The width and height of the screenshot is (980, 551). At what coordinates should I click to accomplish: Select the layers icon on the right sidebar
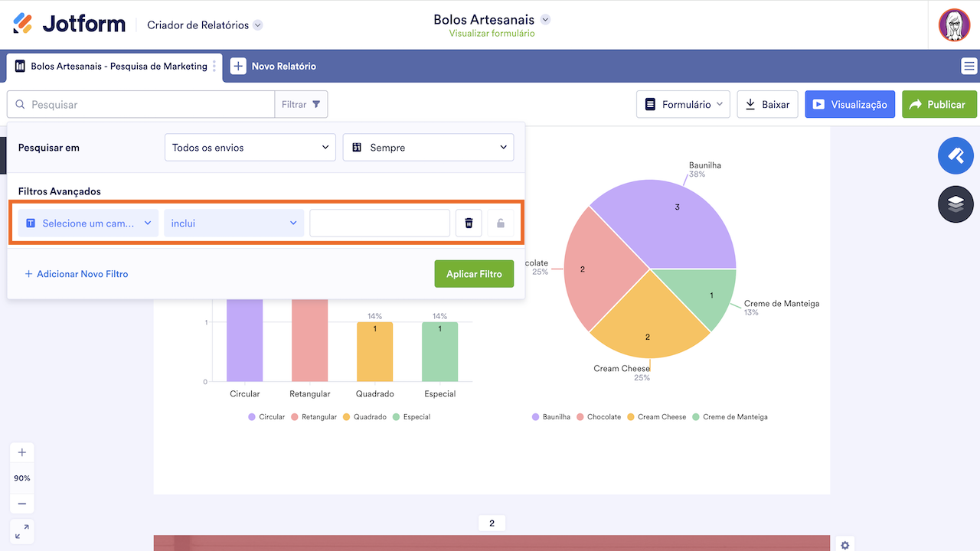click(955, 204)
